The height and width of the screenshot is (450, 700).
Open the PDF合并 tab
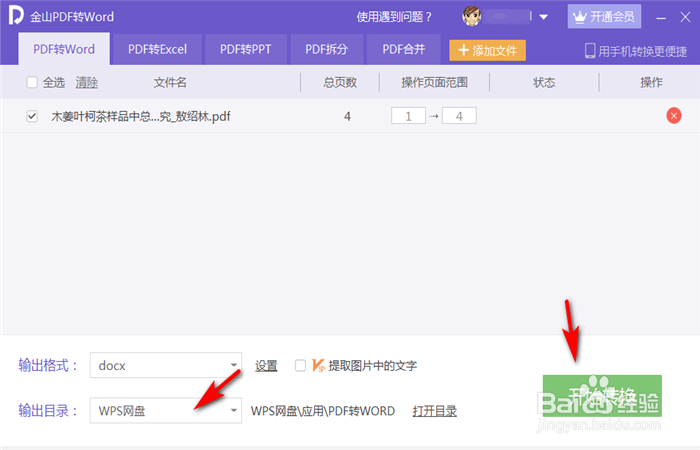(x=404, y=49)
